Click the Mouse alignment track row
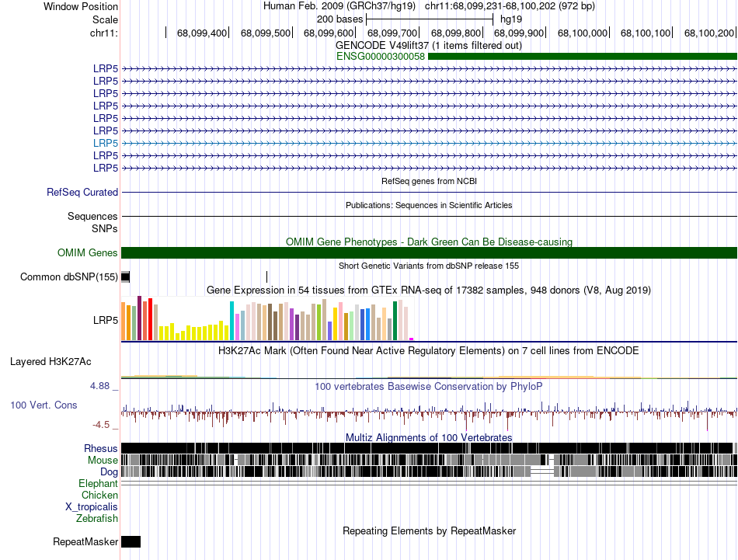 [430, 460]
